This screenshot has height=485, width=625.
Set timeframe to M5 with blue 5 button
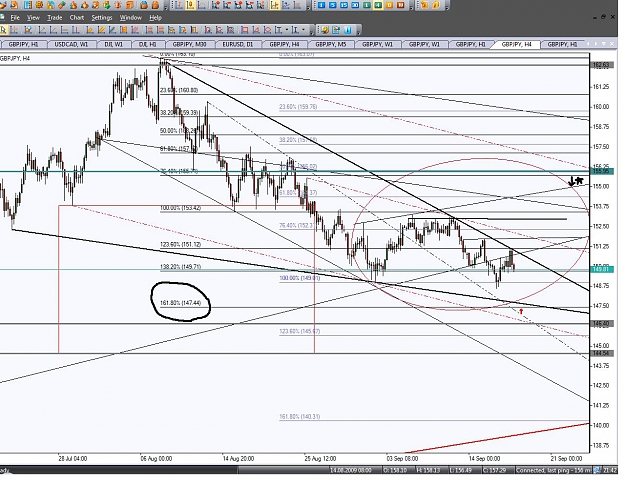(x=333, y=5)
